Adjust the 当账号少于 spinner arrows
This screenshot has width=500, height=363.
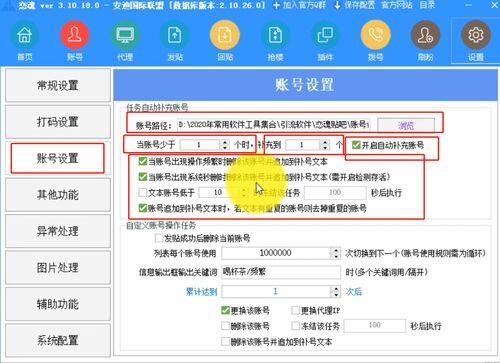pyautogui.click(x=225, y=145)
